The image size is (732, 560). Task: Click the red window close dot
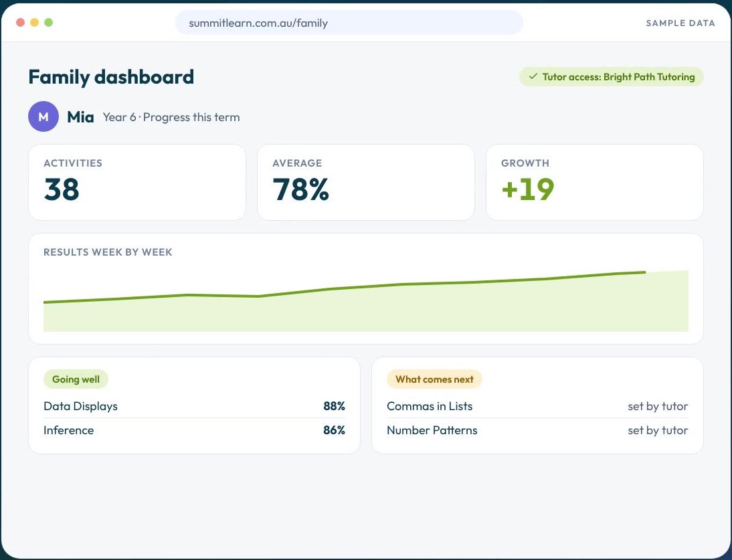point(20,22)
